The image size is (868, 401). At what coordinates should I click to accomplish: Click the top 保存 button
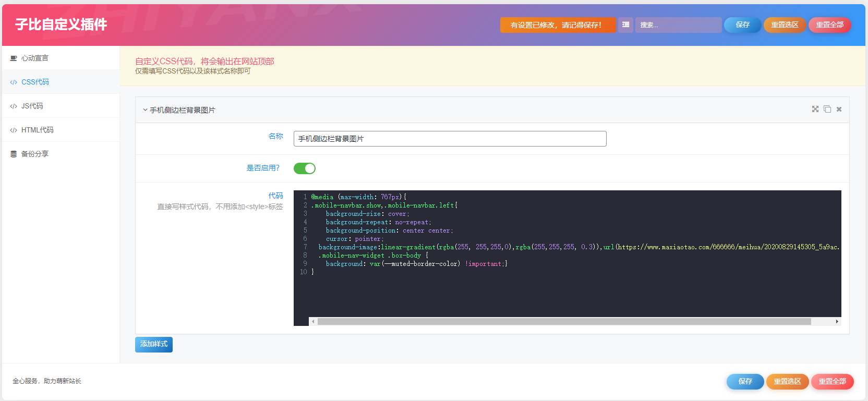[x=742, y=25]
